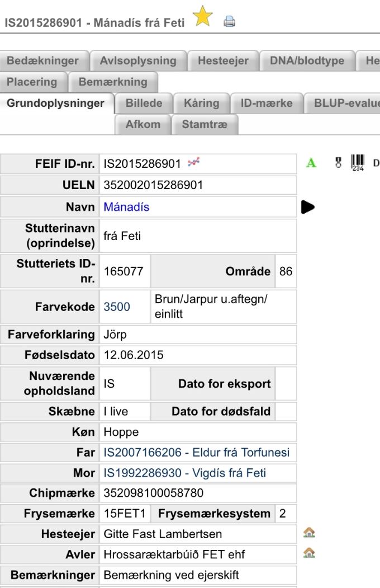Viewport: 380px width, 588px height.
Task: Click the printer icon in header
Action: pos(229,22)
